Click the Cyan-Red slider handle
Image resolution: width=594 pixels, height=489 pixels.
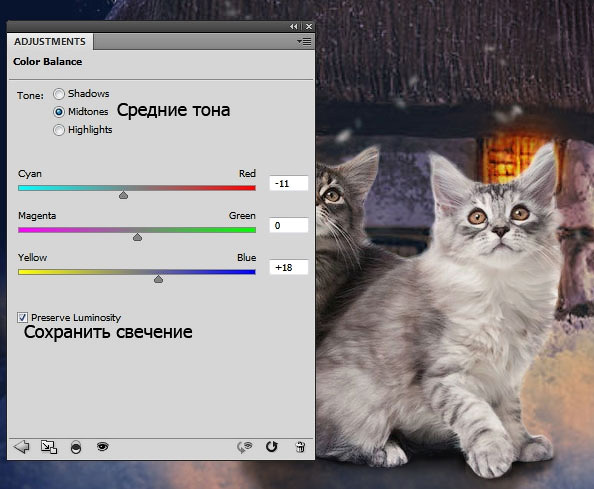[x=123, y=195]
